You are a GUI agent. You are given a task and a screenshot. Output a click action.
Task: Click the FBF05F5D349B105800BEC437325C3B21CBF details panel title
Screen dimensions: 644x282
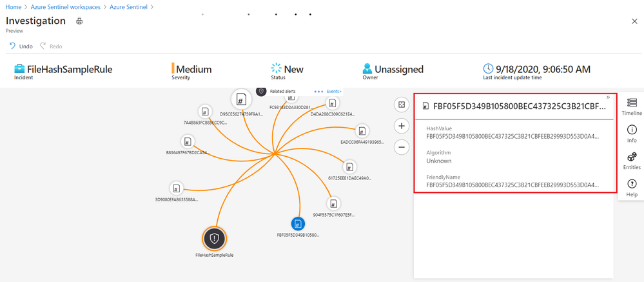point(519,106)
